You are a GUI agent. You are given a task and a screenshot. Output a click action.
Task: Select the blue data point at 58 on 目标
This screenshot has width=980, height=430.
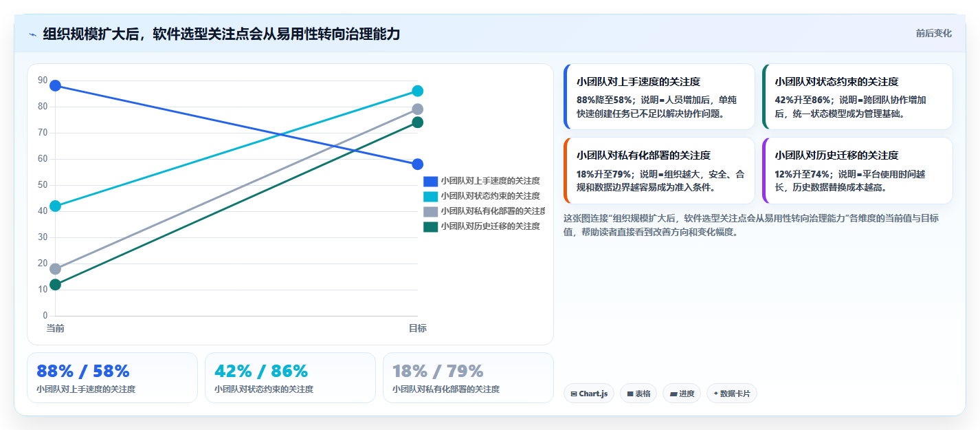417,164
